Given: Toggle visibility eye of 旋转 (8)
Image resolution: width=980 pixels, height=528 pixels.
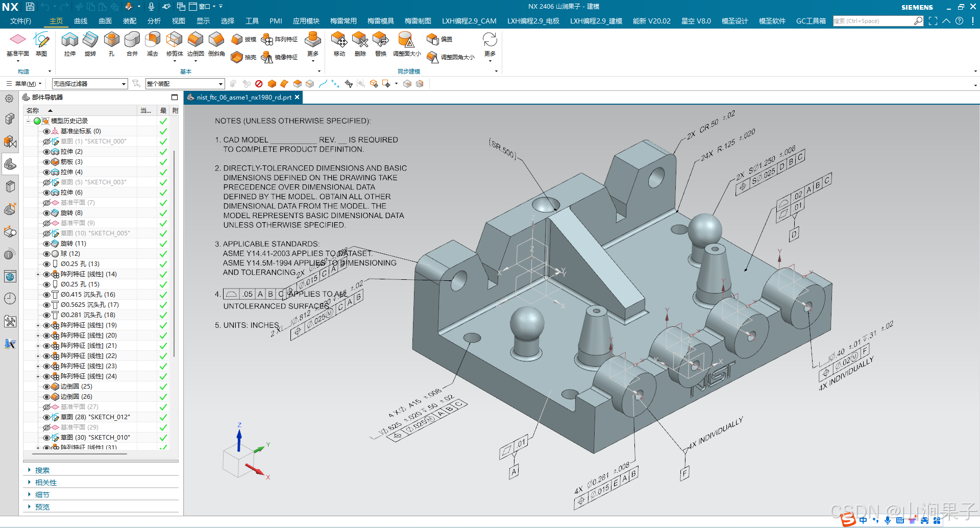Looking at the screenshot, I should pyautogui.click(x=46, y=213).
